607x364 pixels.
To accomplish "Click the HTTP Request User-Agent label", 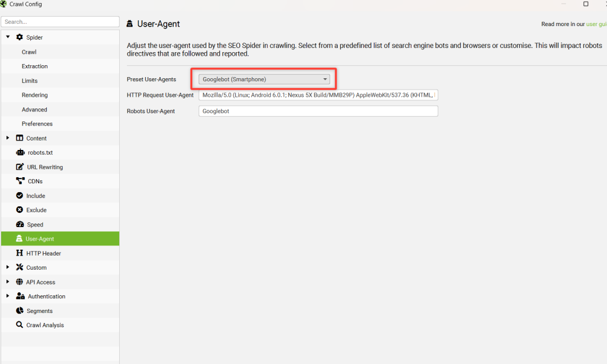I will 160,95.
